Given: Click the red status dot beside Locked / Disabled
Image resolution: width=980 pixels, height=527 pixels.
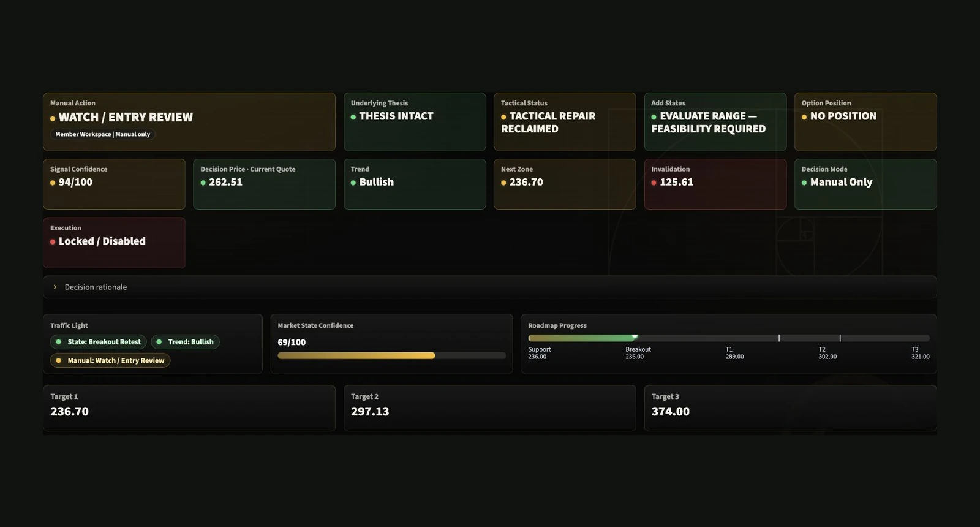Looking at the screenshot, I should point(53,242).
